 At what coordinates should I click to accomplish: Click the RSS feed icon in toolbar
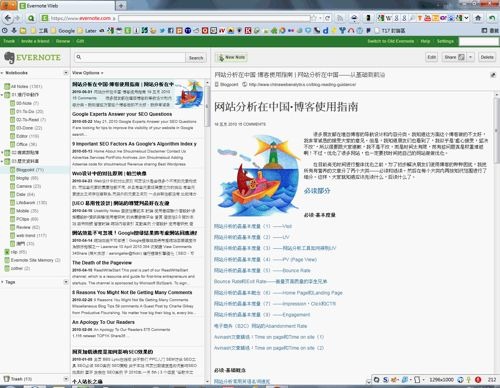coord(340,18)
